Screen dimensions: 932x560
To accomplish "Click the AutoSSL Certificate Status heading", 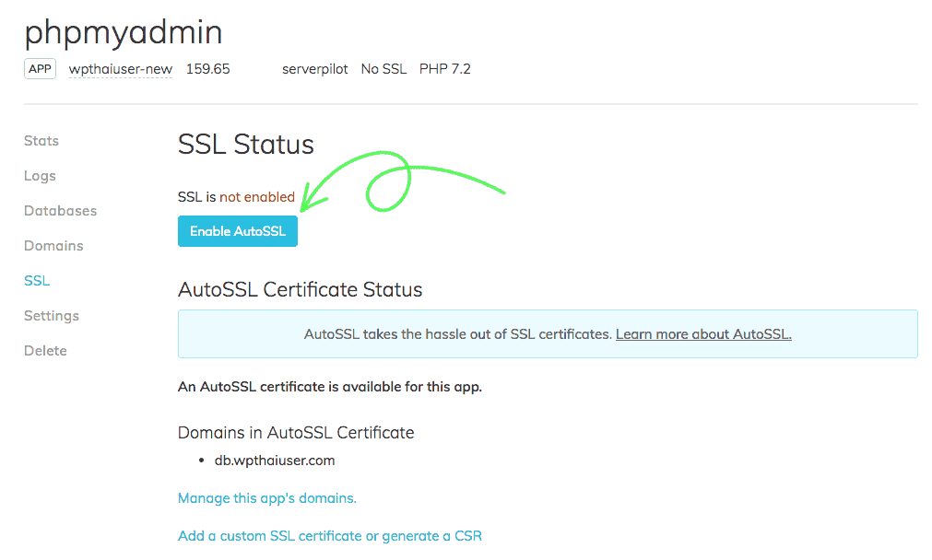I will point(301,290).
